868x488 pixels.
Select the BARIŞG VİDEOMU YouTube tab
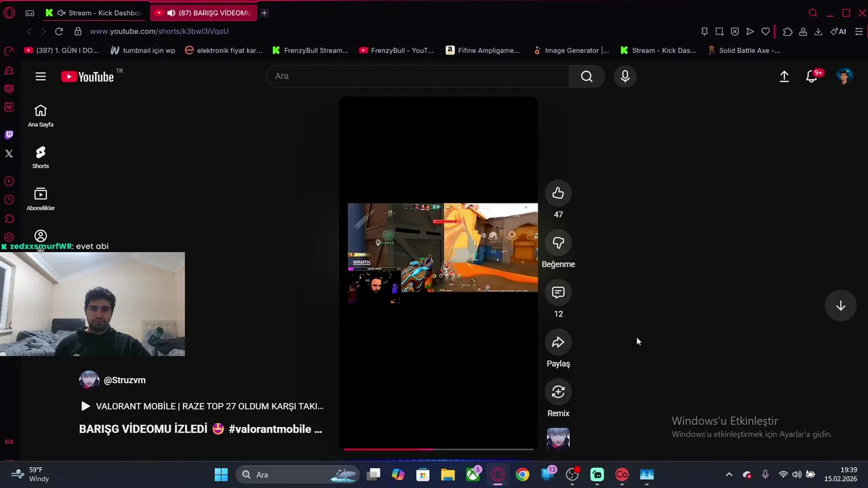(x=203, y=13)
